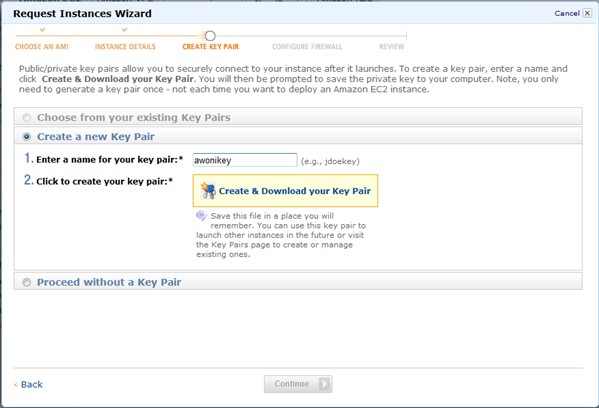The image size is (599, 408).
Task: Click the Cancel link
Action: point(567,13)
